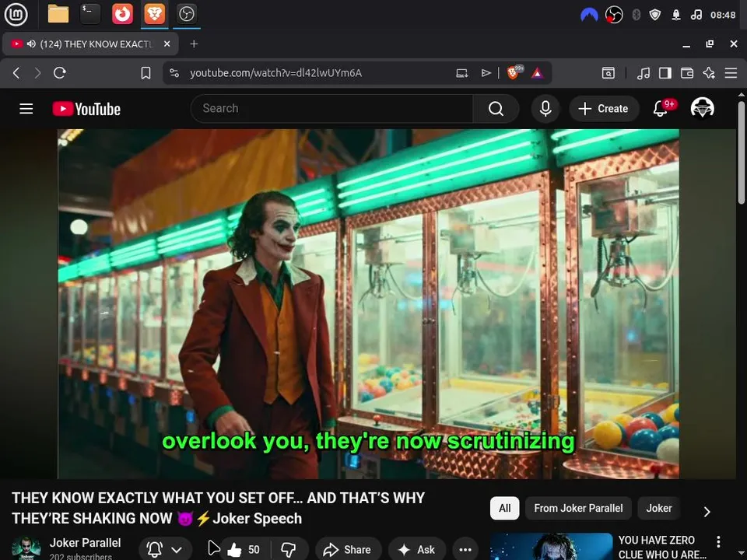Image resolution: width=747 pixels, height=560 pixels.
Task: Open the Files folder launcher in the panel
Action: pos(58,14)
